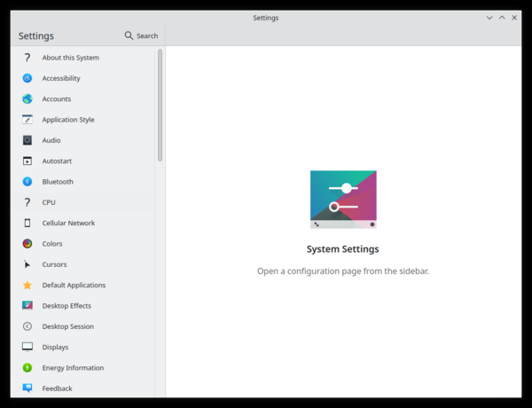Screen dimensions: 532x408
Task: Select the Audio speaker icon
Action: click(27, 140)
